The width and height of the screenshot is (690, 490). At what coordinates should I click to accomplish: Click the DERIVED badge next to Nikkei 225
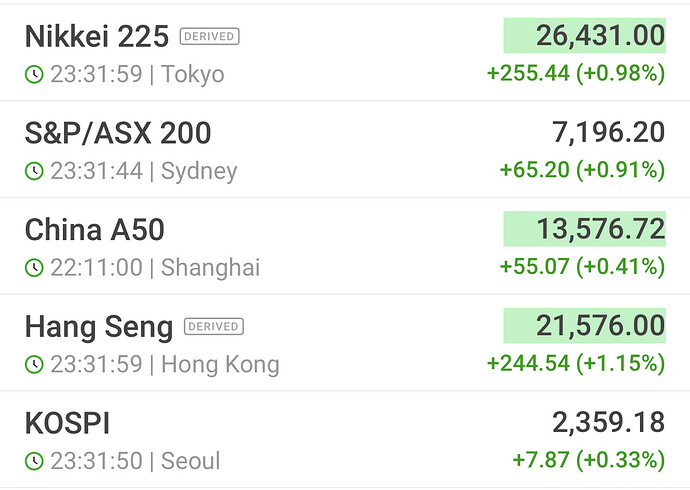(209, 37)
